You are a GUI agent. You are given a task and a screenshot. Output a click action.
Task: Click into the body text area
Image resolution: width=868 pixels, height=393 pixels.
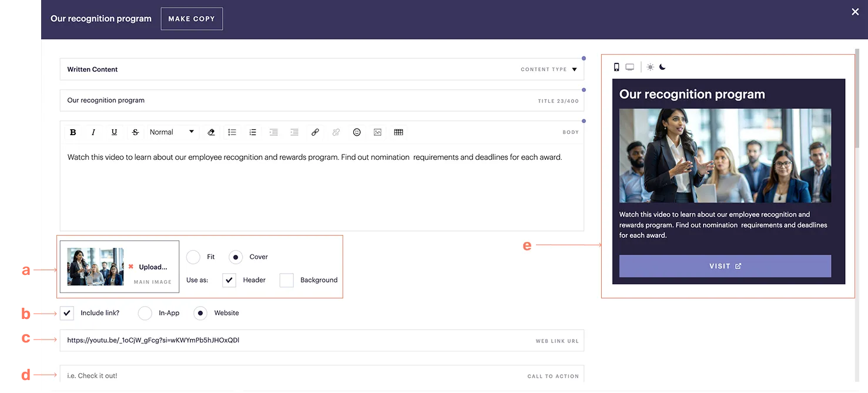[x=322, y=187]
